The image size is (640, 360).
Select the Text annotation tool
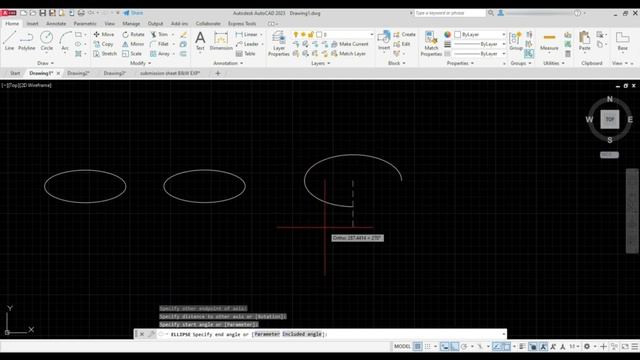tap(200, 41)
